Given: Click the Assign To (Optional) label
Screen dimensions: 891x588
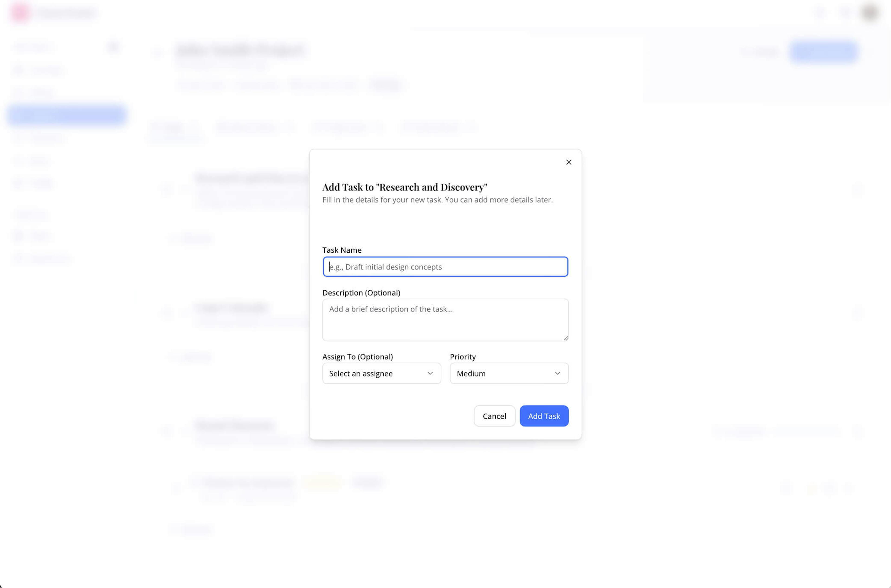Looking at the screenshot, I should pos(358,357).
